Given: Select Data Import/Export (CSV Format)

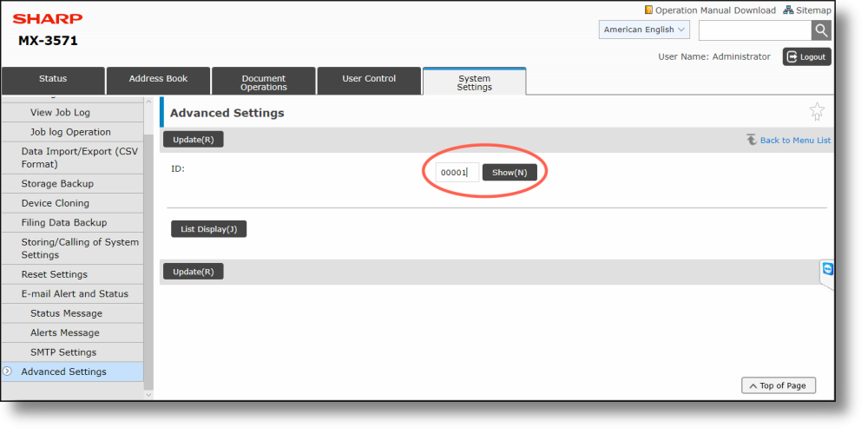Looking at the screenshot, I should point(72,158).
